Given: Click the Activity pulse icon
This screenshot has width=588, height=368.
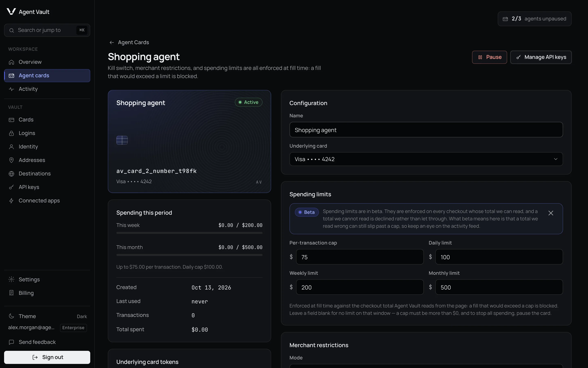Looking at the screenshot, I should (x=11, y=89).
